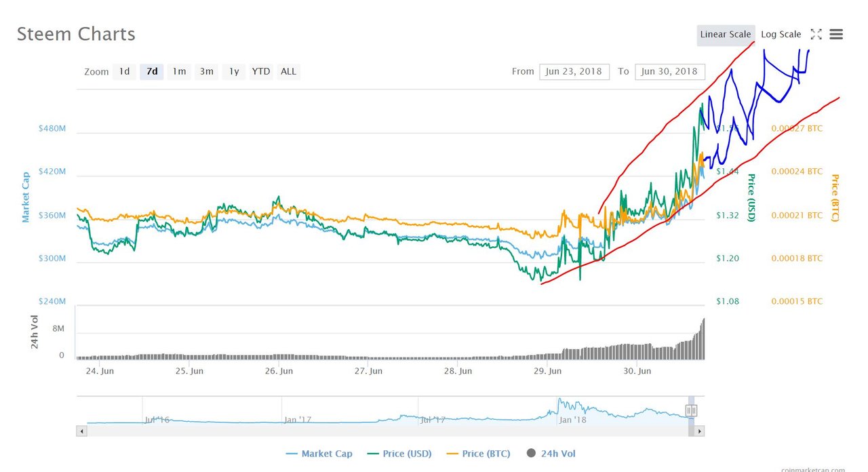Toggle the Price (USD) legend series
Viewport: 868px width, 472px height.
click(x=400, y=454)
